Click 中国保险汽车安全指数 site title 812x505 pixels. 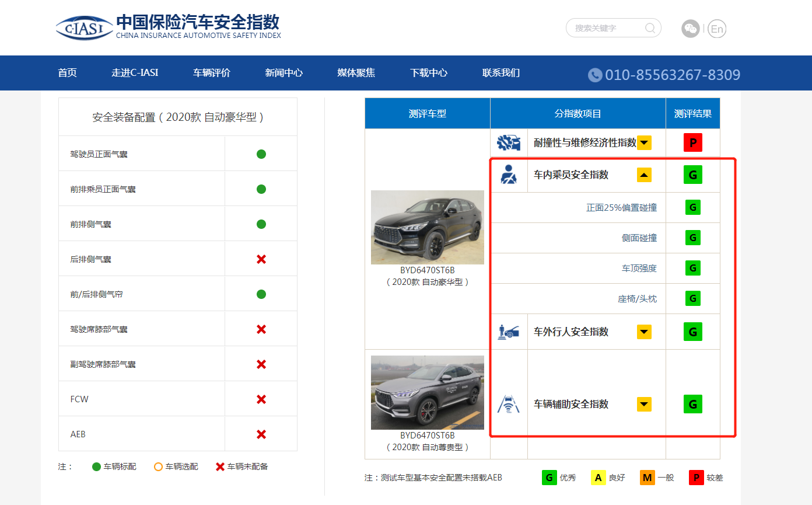pos(198,22)
